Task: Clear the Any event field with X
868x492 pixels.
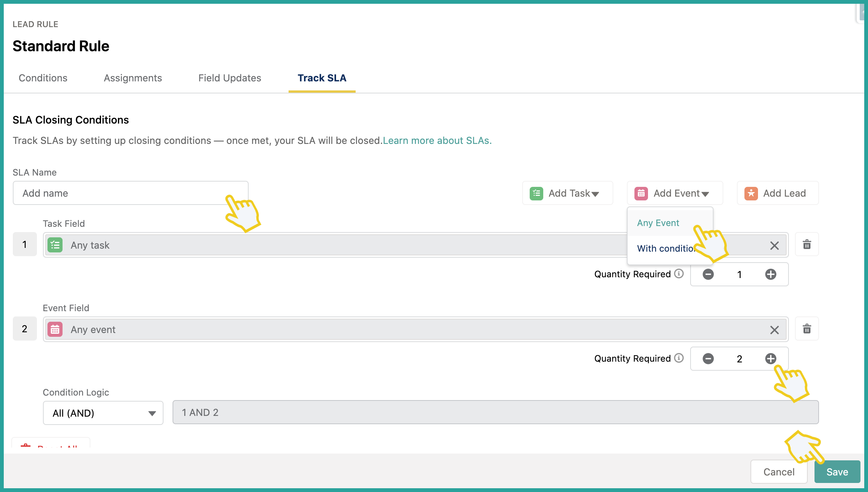Action: 774,330
